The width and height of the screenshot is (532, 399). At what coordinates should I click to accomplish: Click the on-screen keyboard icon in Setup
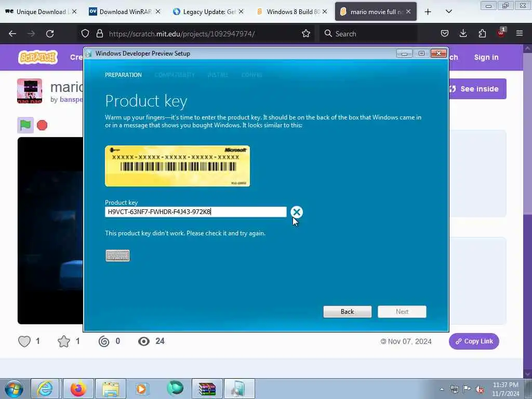click(117, 256)
